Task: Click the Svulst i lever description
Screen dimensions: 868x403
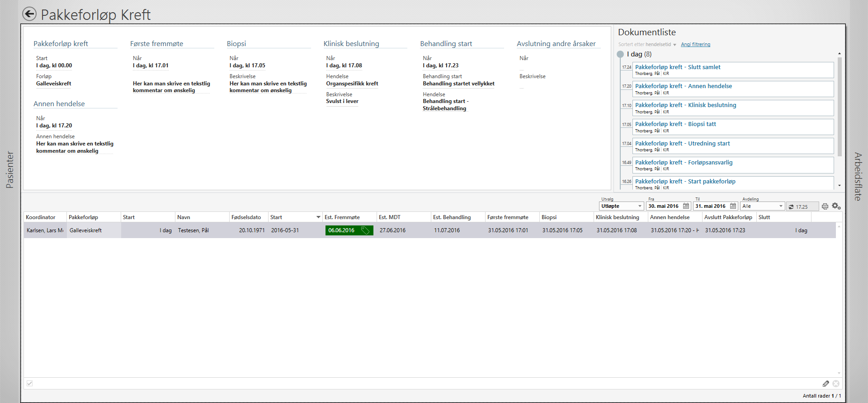Action: coord(342,101)
